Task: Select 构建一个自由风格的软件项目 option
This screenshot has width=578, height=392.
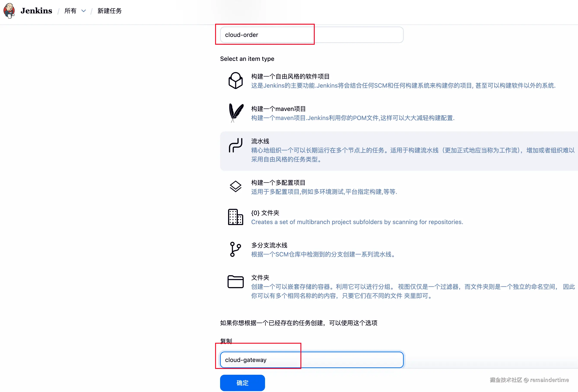Action: (290, 77)
